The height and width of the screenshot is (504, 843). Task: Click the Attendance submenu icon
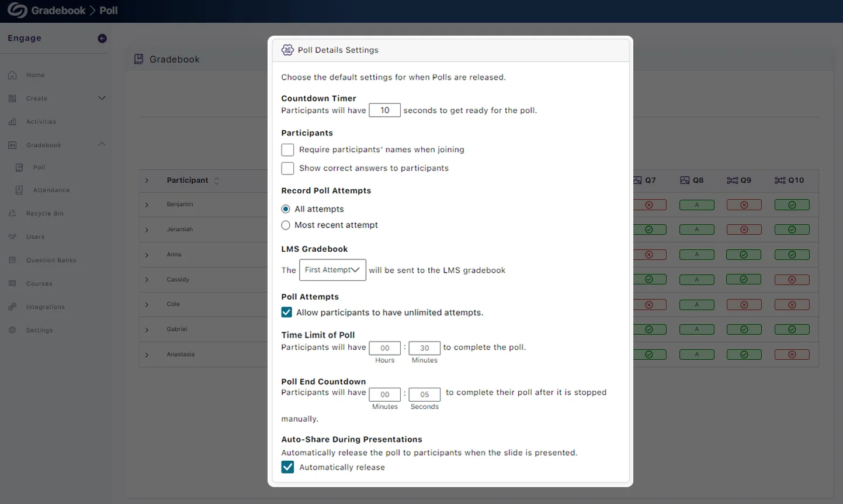coord(19,190)
